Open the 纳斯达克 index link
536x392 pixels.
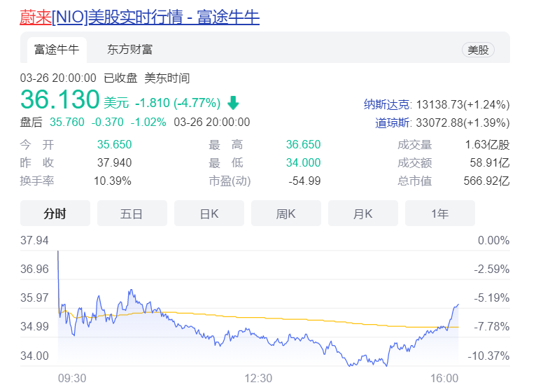(x=388, y=104)
